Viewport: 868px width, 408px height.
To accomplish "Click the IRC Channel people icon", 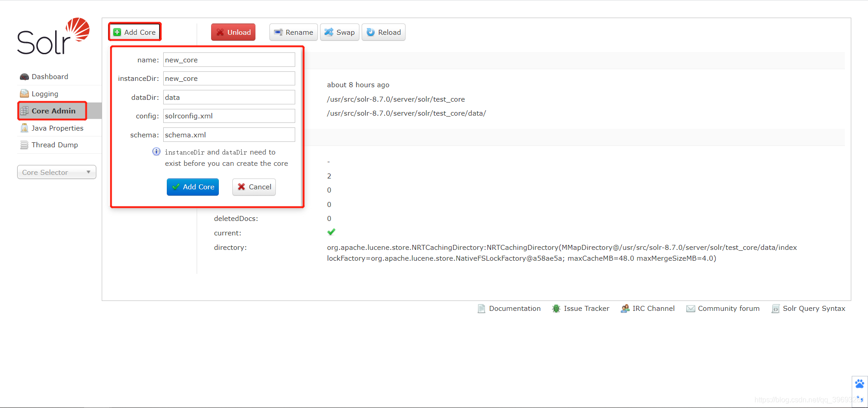I will 625,309.
